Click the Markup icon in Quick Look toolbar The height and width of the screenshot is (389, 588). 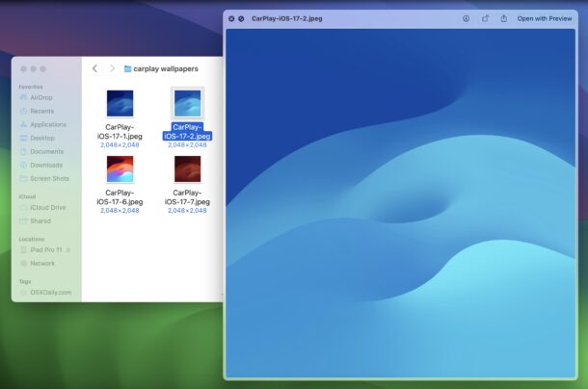click(466, 18)
